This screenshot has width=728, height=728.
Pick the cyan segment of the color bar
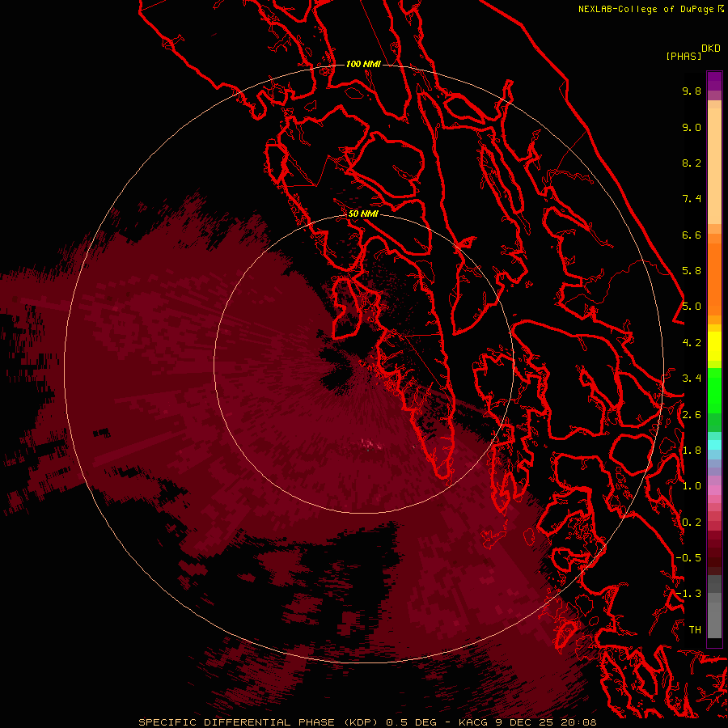point(714,445)
